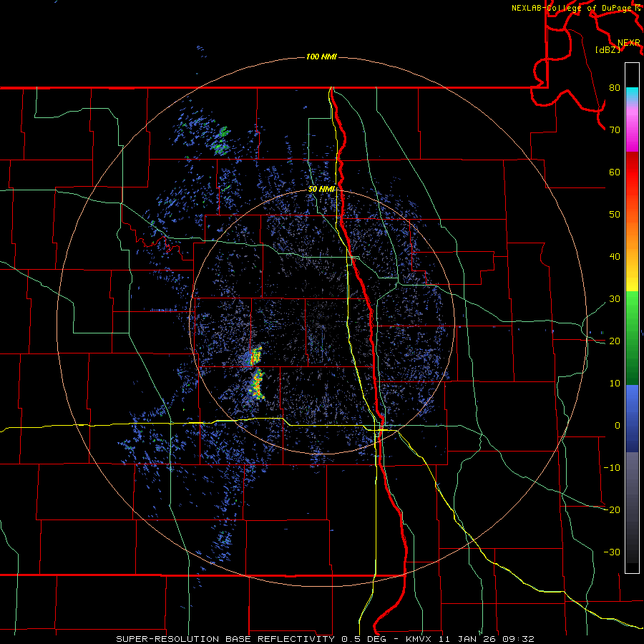Click the radar site center of the range rings
Image resolution: width=644 pixels, height=644 pixels.
(322, 322)
